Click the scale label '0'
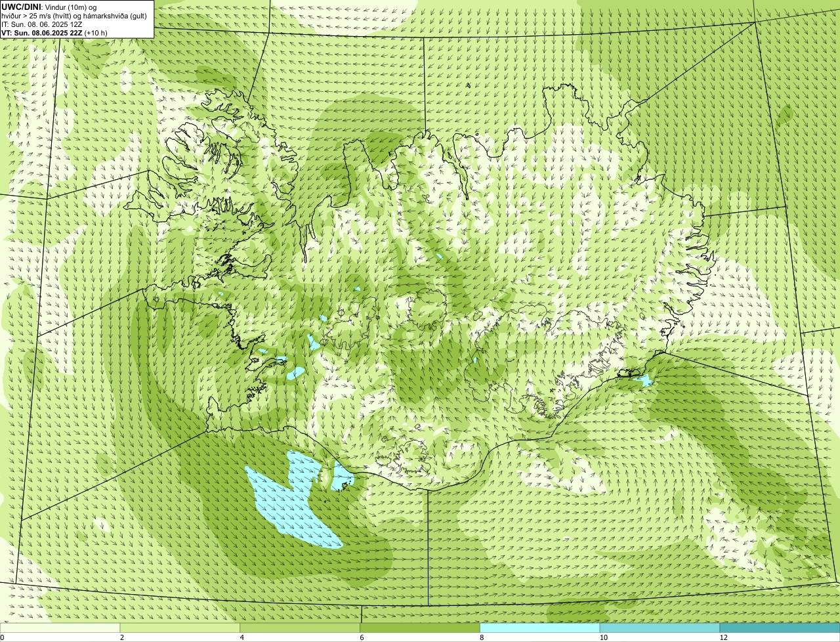 (2, 637)
